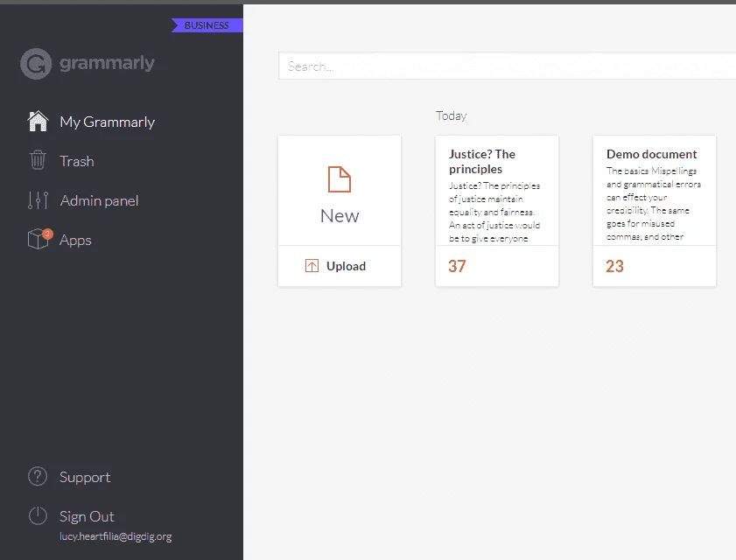736x560 pixels.
Task: Click the Today section heading
Action: pos(451,116)
